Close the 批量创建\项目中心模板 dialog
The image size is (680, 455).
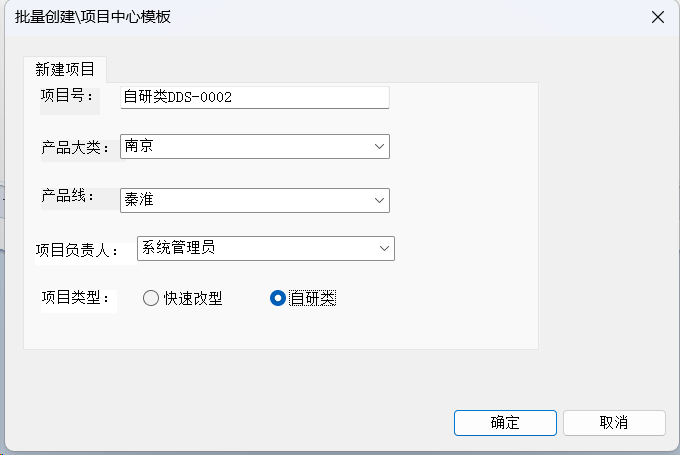[x=657, y=17]
